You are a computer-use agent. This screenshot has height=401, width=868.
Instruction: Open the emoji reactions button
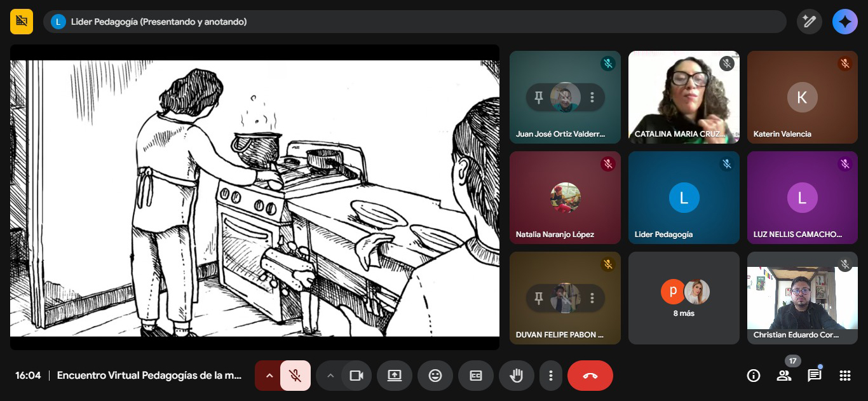click(435, 376)
